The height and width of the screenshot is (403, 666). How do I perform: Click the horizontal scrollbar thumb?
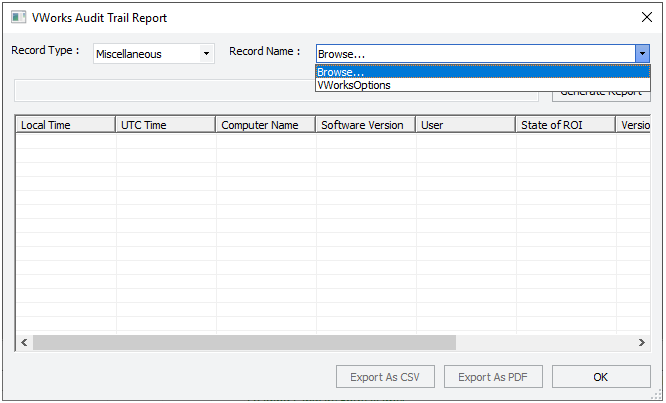[244, 342]
